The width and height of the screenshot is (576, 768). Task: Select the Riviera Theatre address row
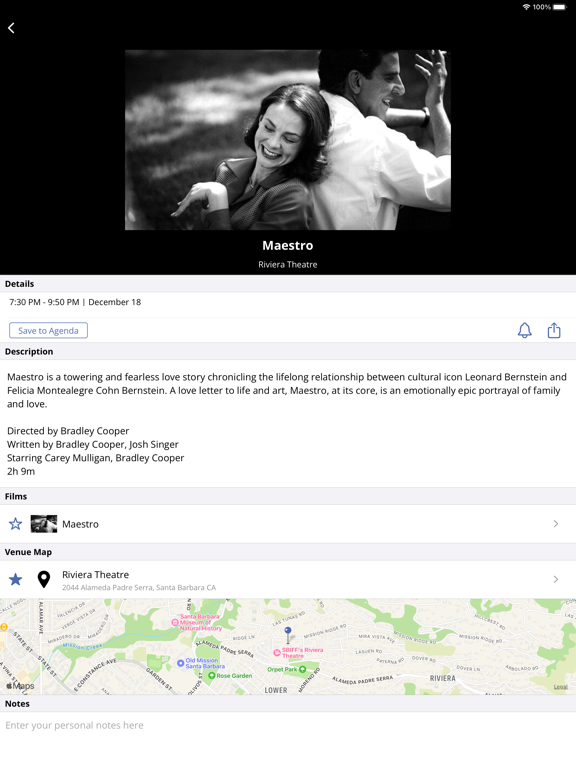[x=288, y=579]
